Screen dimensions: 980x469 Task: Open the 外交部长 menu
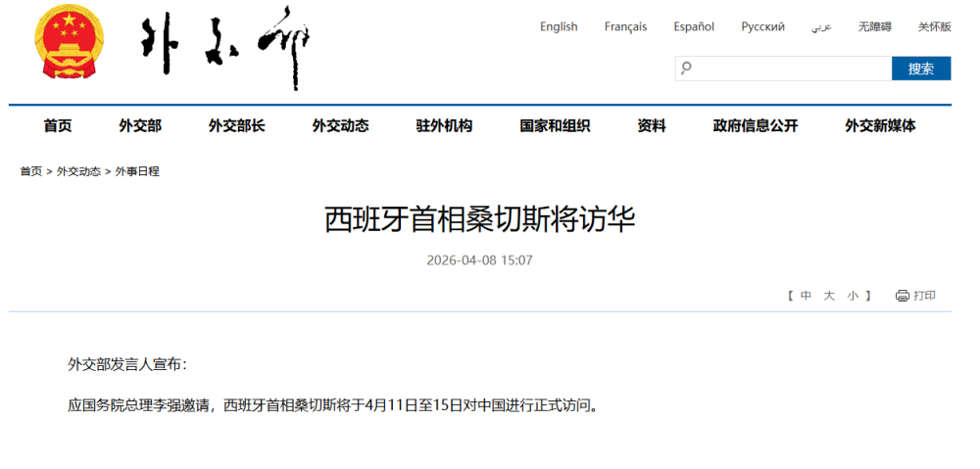coord(236,125)
